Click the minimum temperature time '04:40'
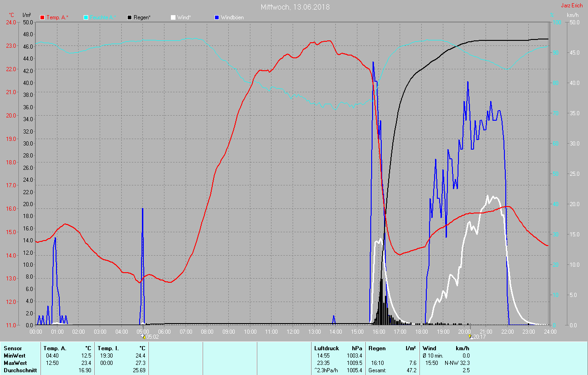Viewport: 588px width, 375px height. [52, 356]
